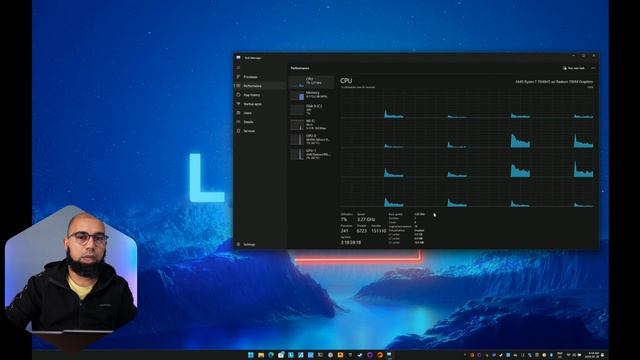Viewport: 640px width, 360px height.
Task: Open Steam from the taskbar
Action: (x=360, y=355)
